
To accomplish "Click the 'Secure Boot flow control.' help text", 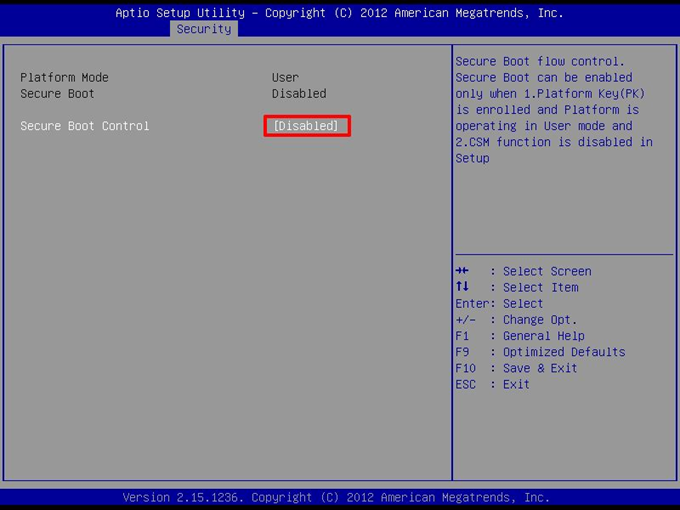I will pos(540,62).
